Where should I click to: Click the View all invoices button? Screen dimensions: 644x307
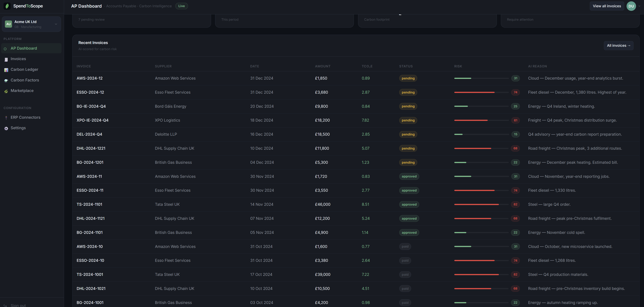click(607, 6)
